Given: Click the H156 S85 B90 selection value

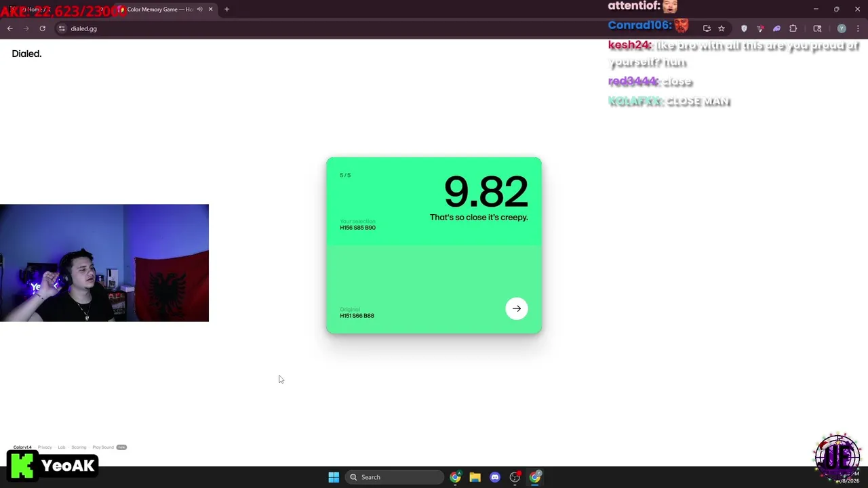Looking at the screenshot, I should coord(357,228).
